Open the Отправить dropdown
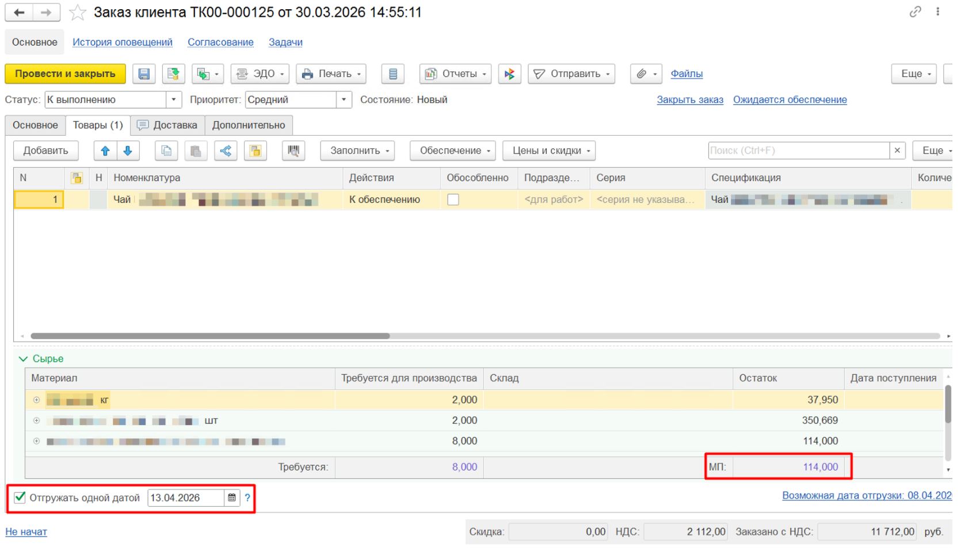980x551 pixels. point(571,74)
